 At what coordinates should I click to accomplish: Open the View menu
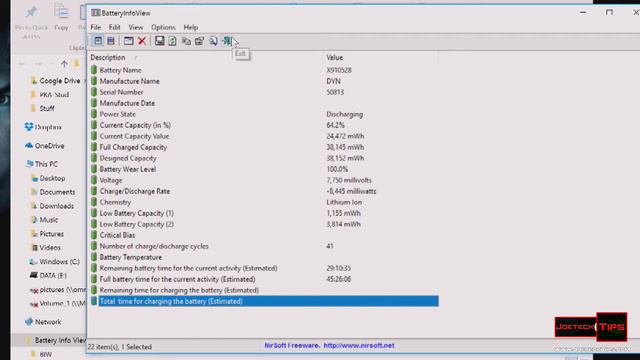click(x=136, y=27)
